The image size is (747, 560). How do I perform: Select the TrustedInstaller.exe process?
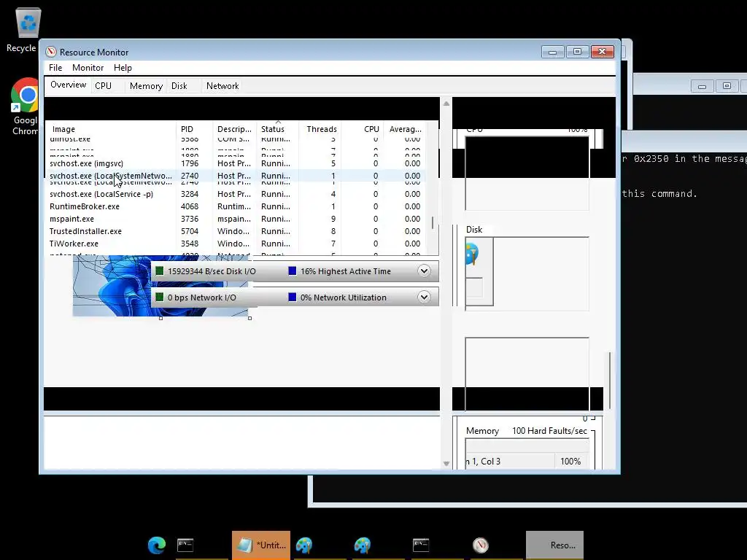pyautogui.click(x=236, y=231)
